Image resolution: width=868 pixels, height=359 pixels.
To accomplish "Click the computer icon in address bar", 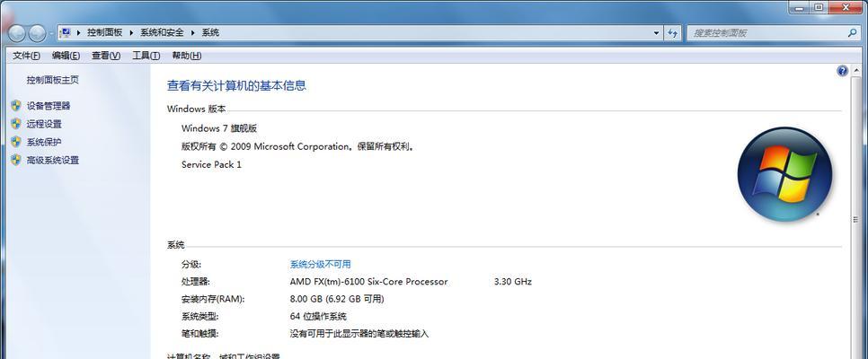I will tap(66, 32).
